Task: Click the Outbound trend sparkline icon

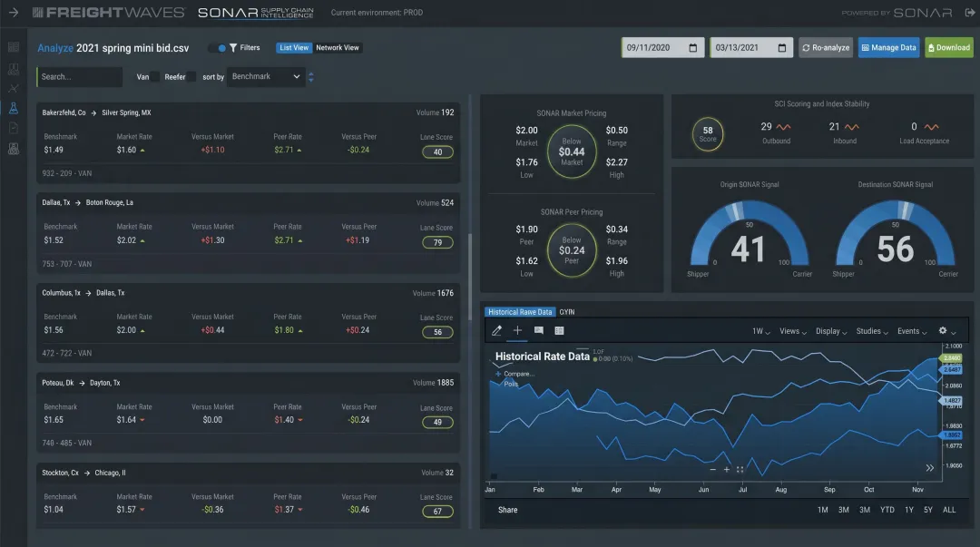Action: click(x=783, y=127)
